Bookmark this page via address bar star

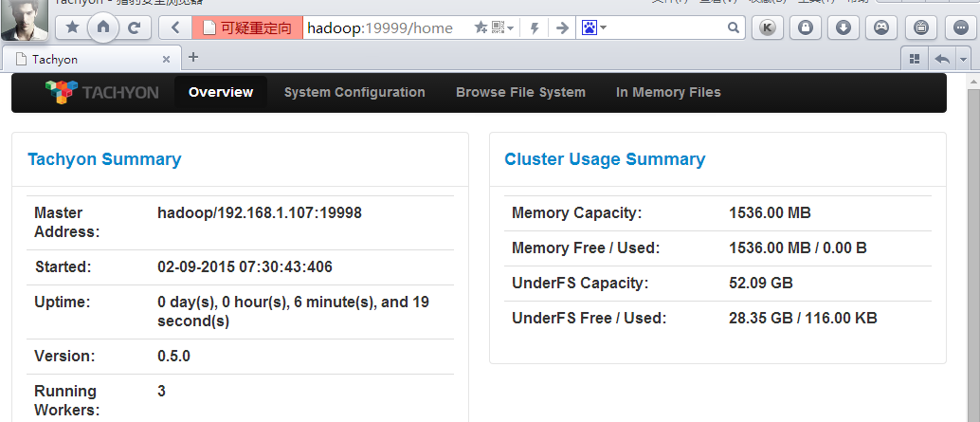480,28
